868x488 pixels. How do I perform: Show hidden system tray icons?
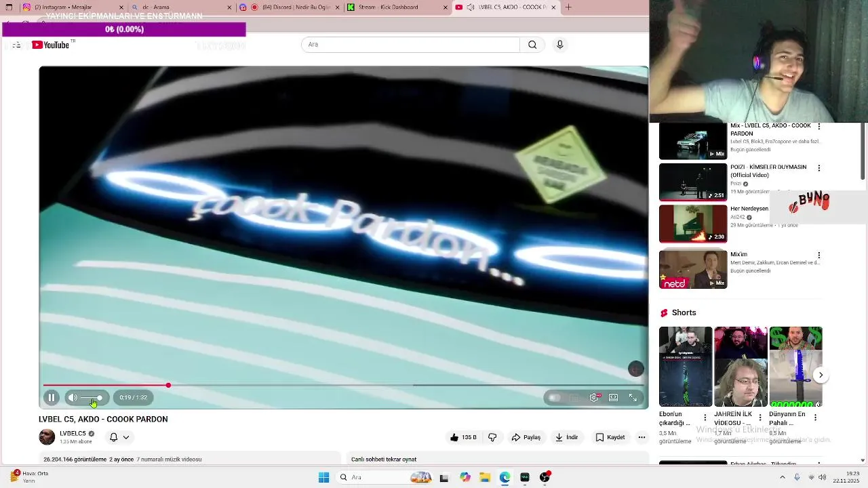783,477
